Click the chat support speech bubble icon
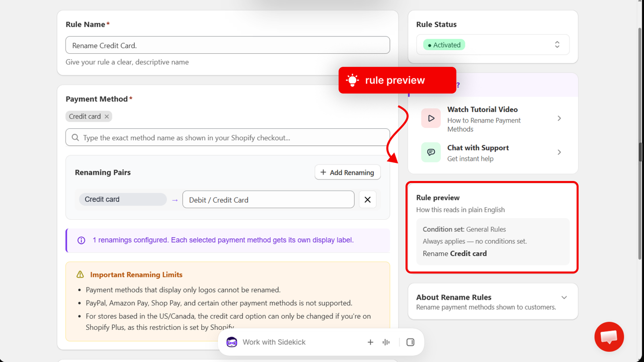Viewport: 644px width, 362px height. pyautogui.click(x=431, y=152)
